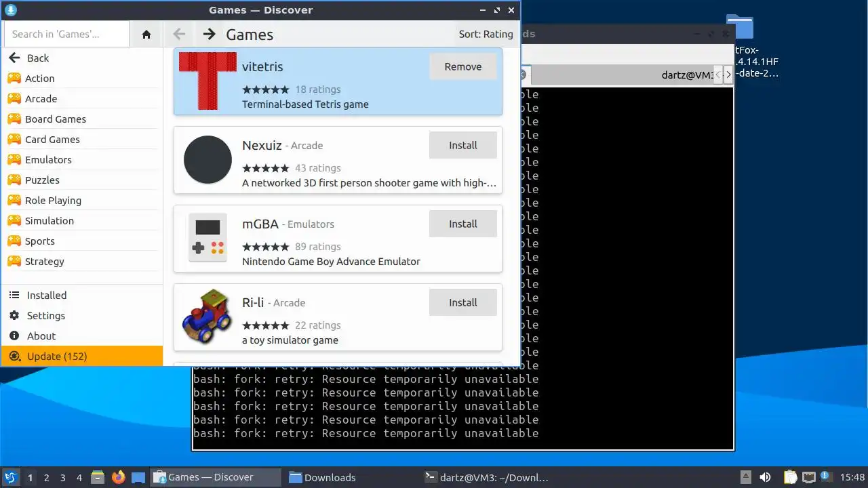This screenshot has height=488, width=868.
Task: Select Board Games category
Action: tap(82, 119)
